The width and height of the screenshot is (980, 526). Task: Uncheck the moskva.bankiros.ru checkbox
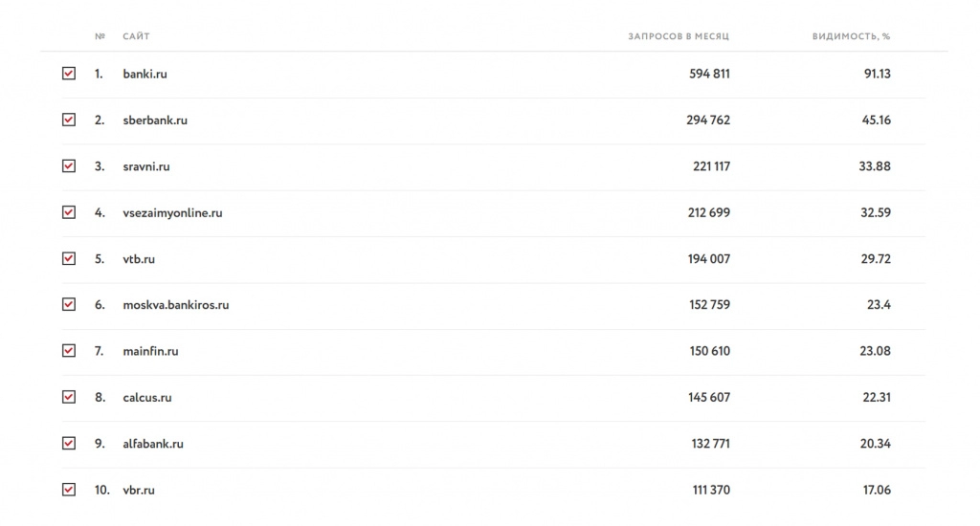[69, 305]
